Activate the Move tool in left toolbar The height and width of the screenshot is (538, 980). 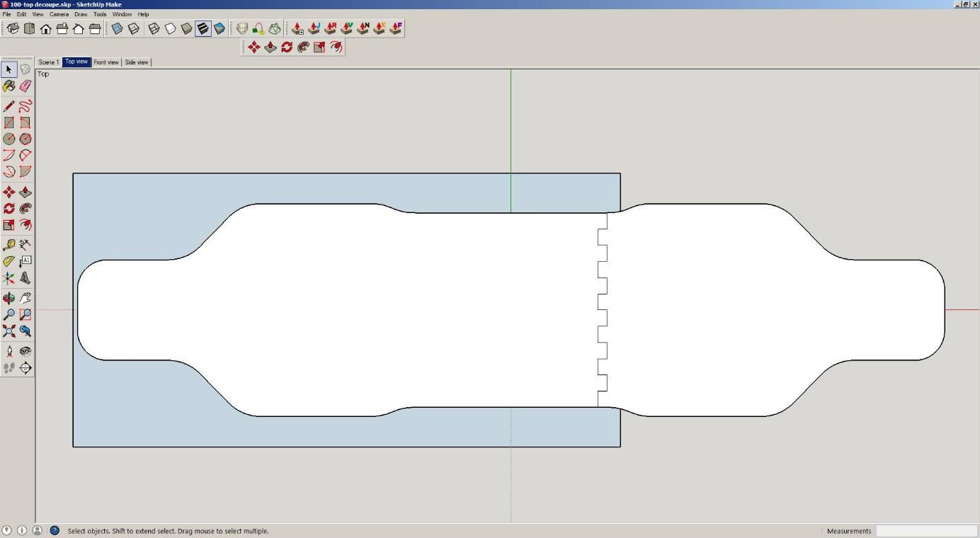click(8, 193)
